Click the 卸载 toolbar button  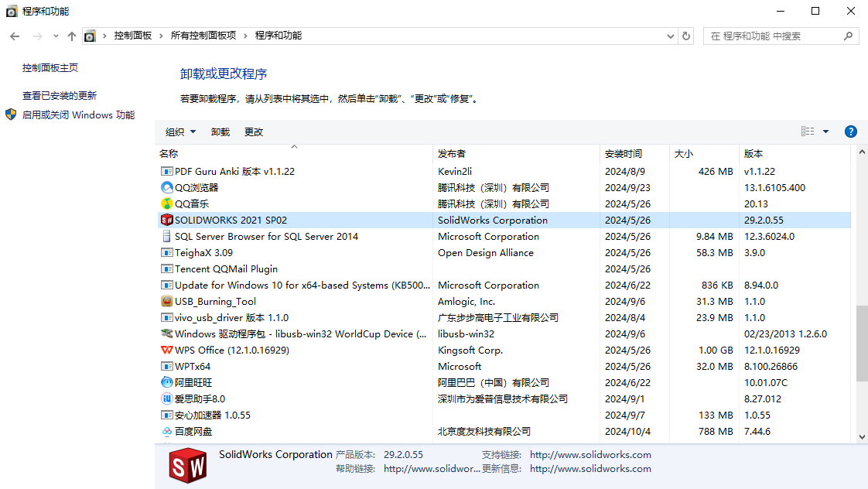tap(220, 132)
